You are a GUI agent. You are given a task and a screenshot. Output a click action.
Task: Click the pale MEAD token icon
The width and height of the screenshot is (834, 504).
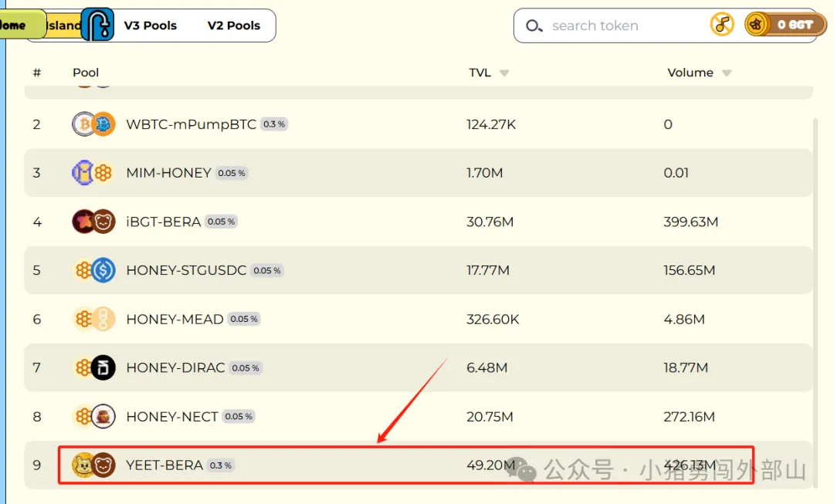[103, 319]
